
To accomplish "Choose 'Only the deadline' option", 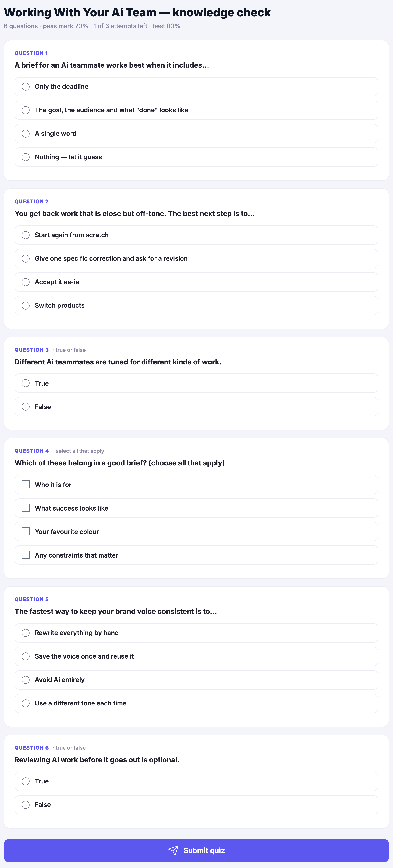I will tap(196, 87).
